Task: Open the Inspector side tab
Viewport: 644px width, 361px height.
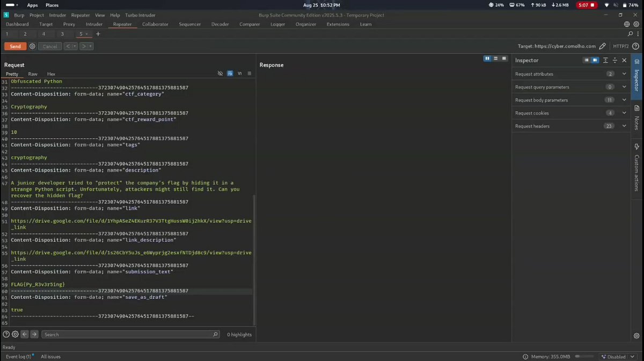Action: click(x=637, y=76)
